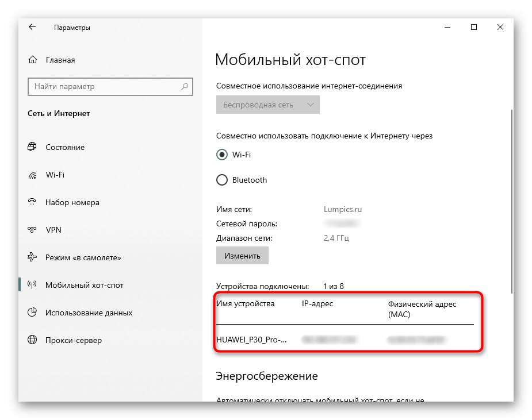Click the Главная home icon
This screenshot has height=420, width=532.
[33, 60]
